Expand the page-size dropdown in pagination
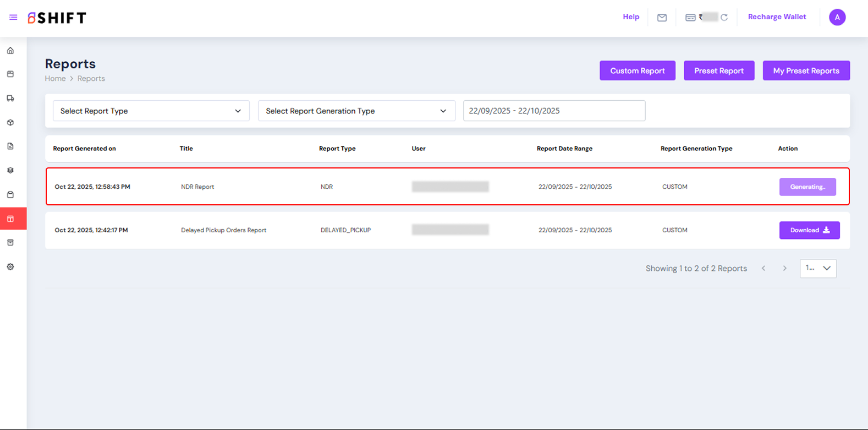The image size is (868, 430). point(817,268)
